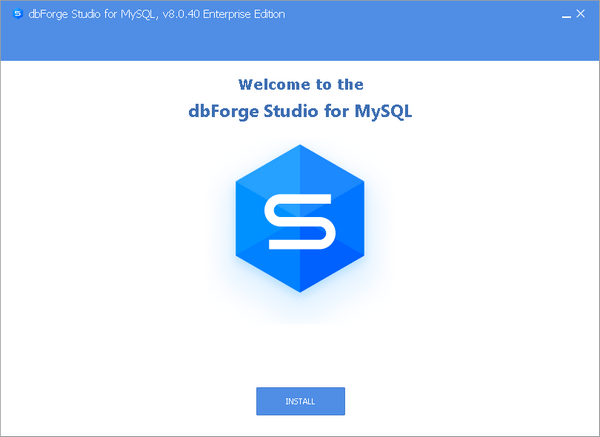Screen dimensions: 600x437
Task: Click the top corner of the hexagon logo
Action: tap(300, 148)
